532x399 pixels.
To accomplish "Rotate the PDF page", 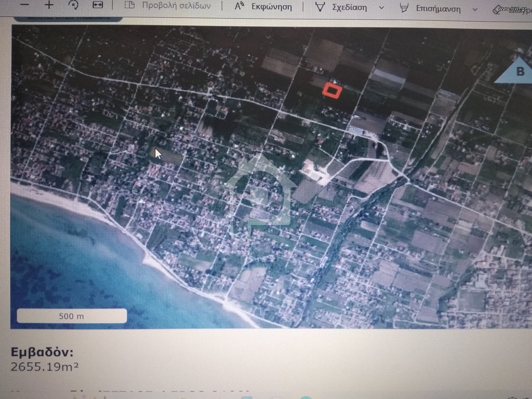I will click(x=73, y=5).
